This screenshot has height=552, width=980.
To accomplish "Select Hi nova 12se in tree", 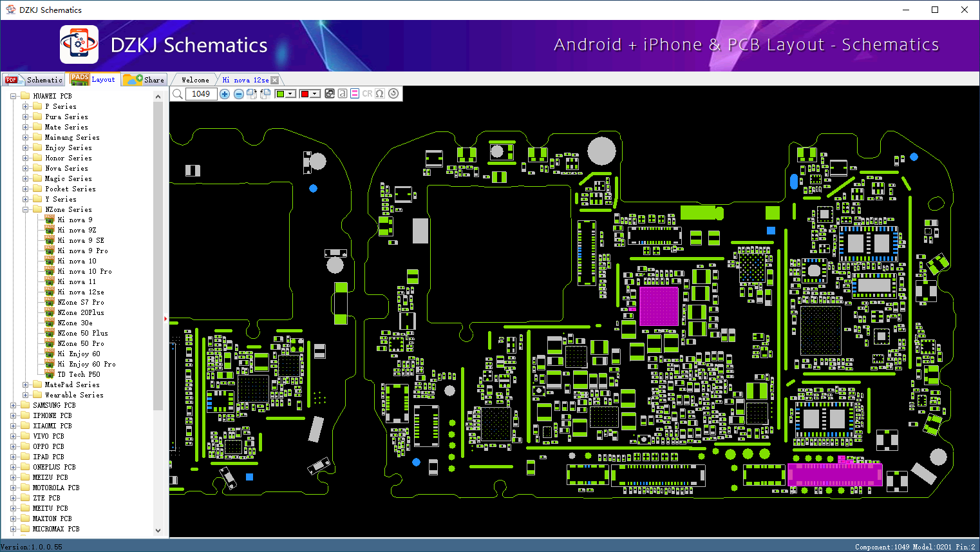I will [x=80, y=292].
